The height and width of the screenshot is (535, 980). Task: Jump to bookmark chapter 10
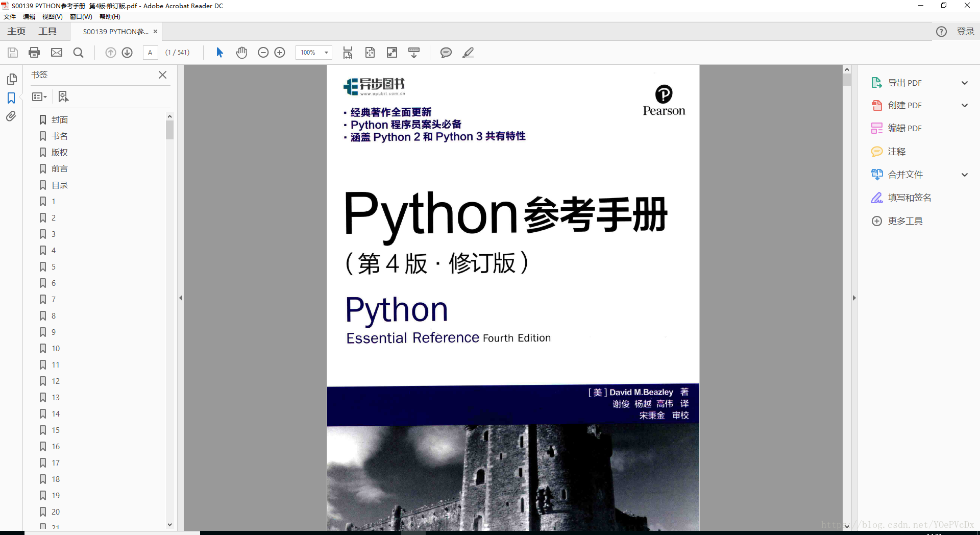pyautogui.click(x=56, y=348)
